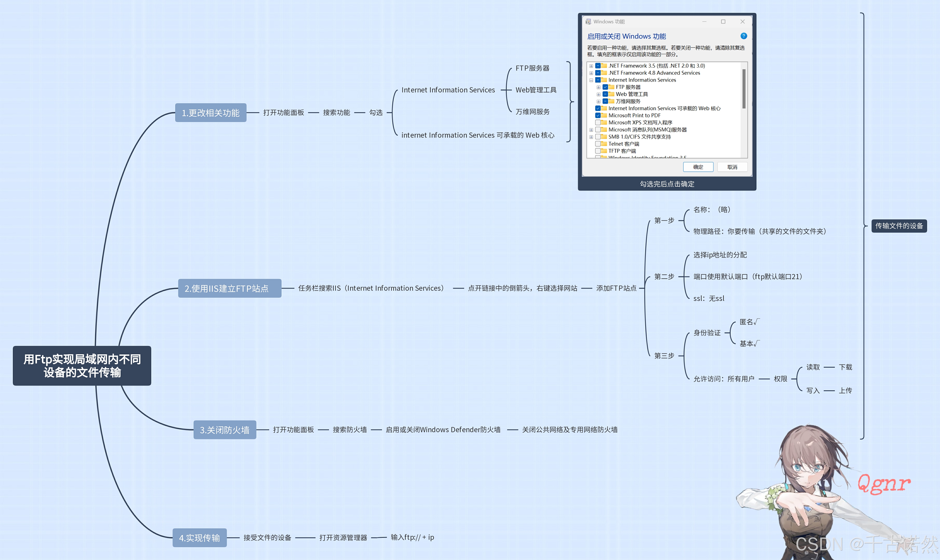Screen dimensions: 940x560
Task: Enable the Telnet 客户端 checkbox
Action: coord(598,144)
